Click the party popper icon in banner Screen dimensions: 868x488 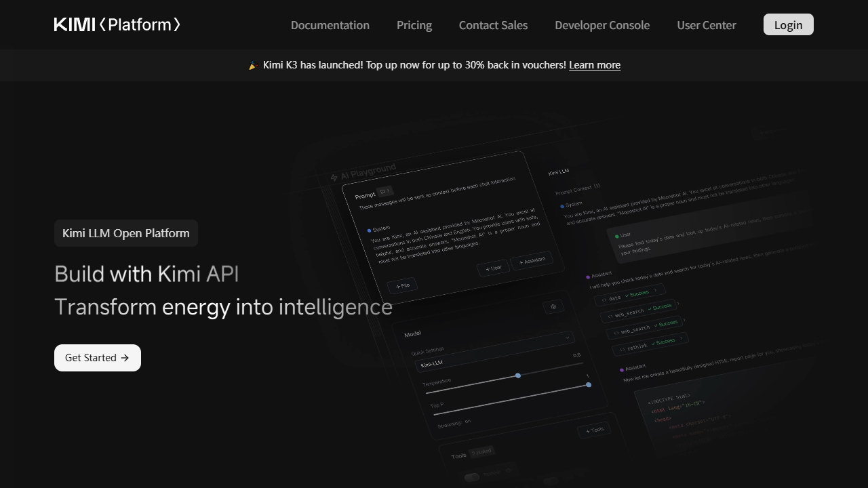[253, 65]
